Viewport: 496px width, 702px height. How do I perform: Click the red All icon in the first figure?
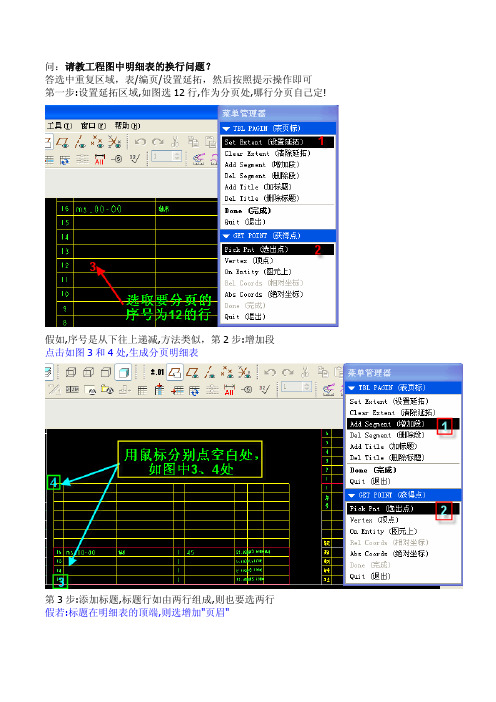tap(99, 159)
